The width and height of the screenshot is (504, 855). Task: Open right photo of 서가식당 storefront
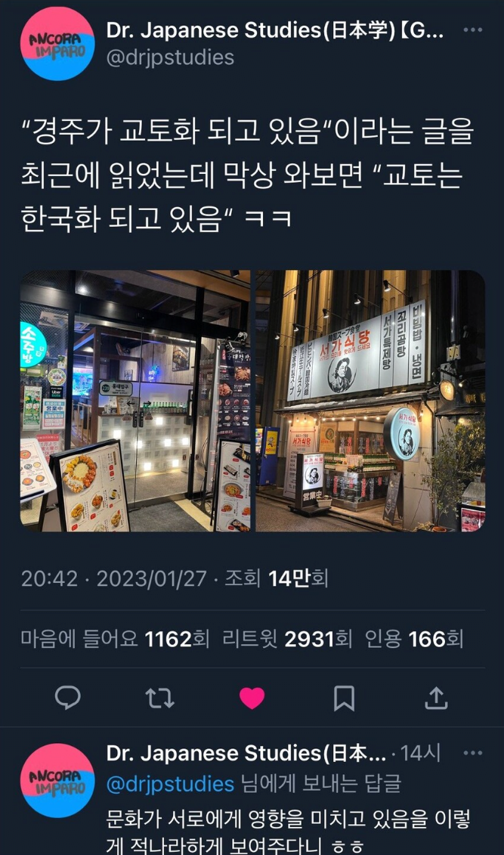(370, 401)
